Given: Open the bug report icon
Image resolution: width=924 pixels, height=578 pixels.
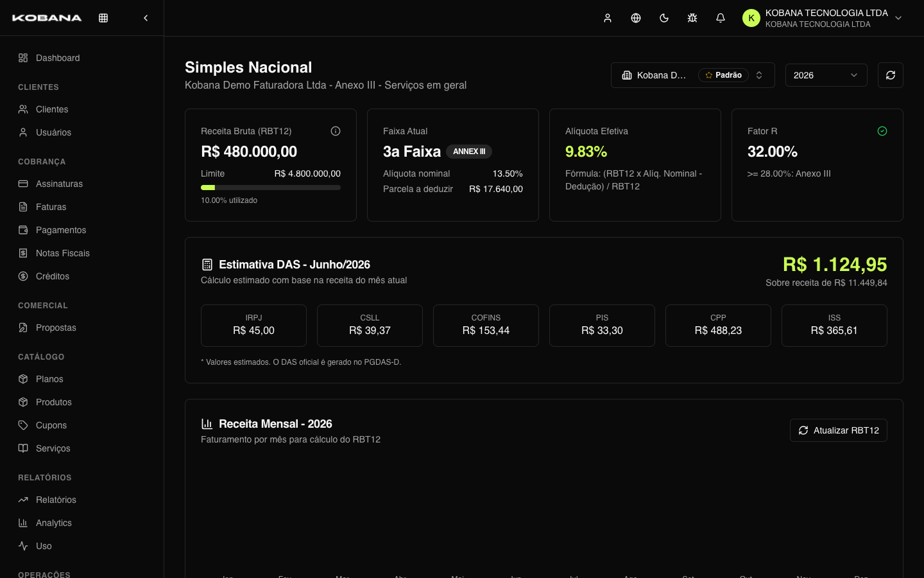Looking at the screenshot, I should (692, 18).
